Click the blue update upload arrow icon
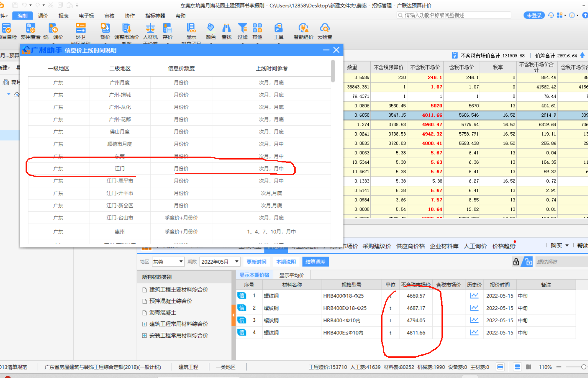 (x=585, y=15)
